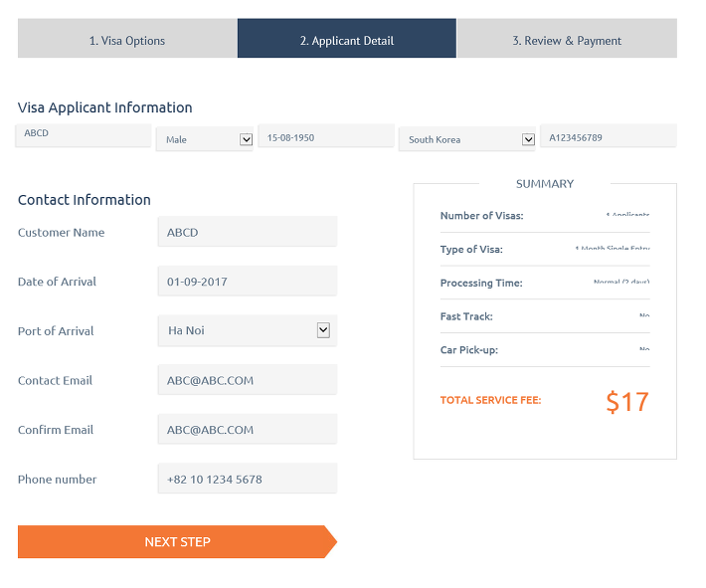Image resolution: width=706 pixels, height=588 pixels.
Task: Click the Phone number label
Action: (x=58, y=479)
